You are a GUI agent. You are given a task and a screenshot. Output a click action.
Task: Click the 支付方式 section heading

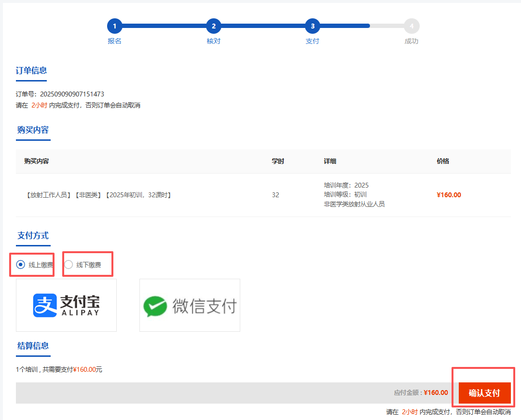click(x=33, y=236)
